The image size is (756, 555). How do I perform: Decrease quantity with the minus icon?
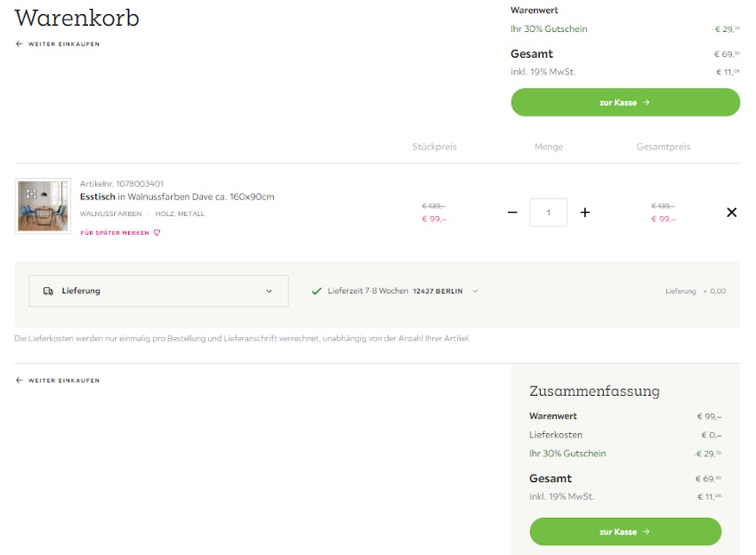tap(512, 213)
